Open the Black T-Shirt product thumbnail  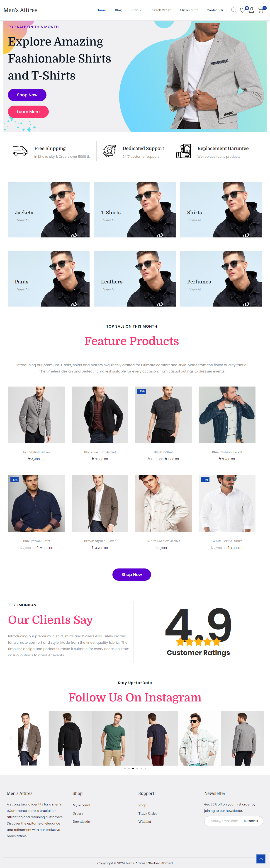[163, 415]
